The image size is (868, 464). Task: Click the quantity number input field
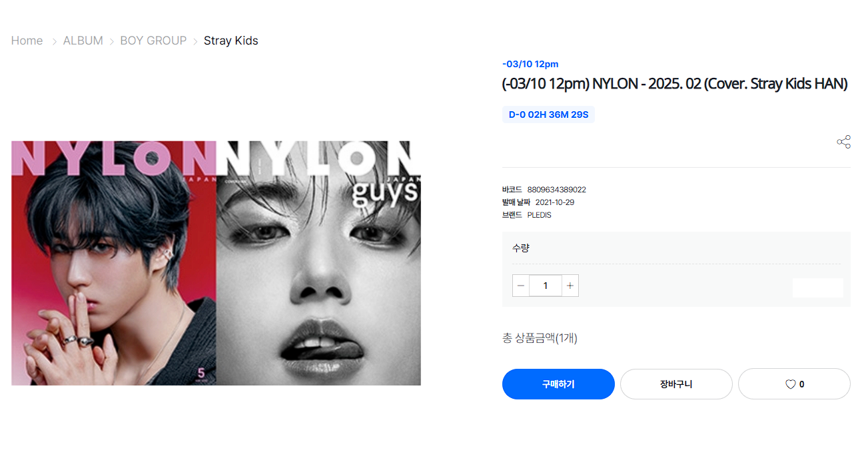click(x=546, y=286)
